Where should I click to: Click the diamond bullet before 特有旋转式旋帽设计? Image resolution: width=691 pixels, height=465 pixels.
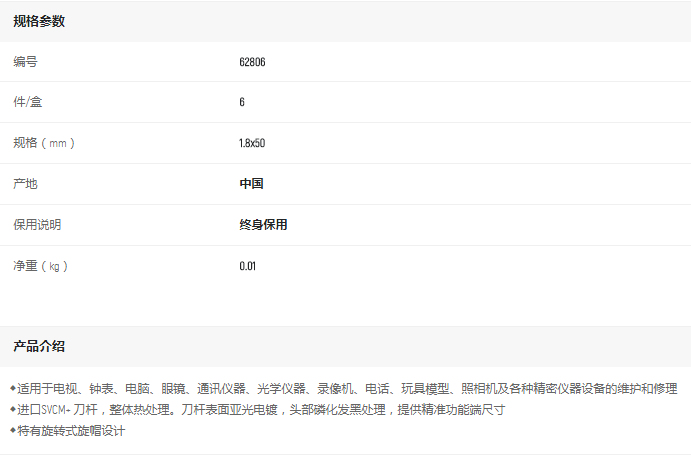[x=13, y=431]
